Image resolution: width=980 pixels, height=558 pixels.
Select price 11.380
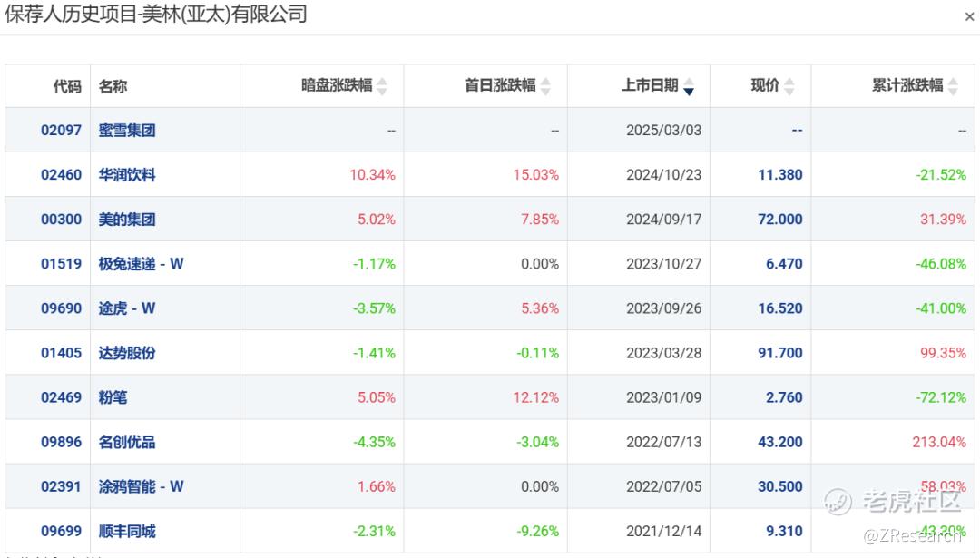click(x=780, y=175)
